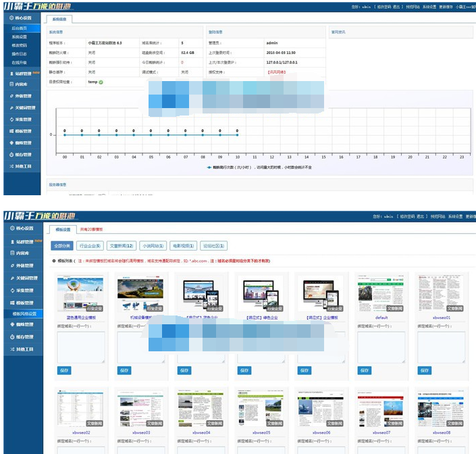The image size is (476, 454).
Task: Expand 内容库 on template page sidebar
Action: point(24,253)
